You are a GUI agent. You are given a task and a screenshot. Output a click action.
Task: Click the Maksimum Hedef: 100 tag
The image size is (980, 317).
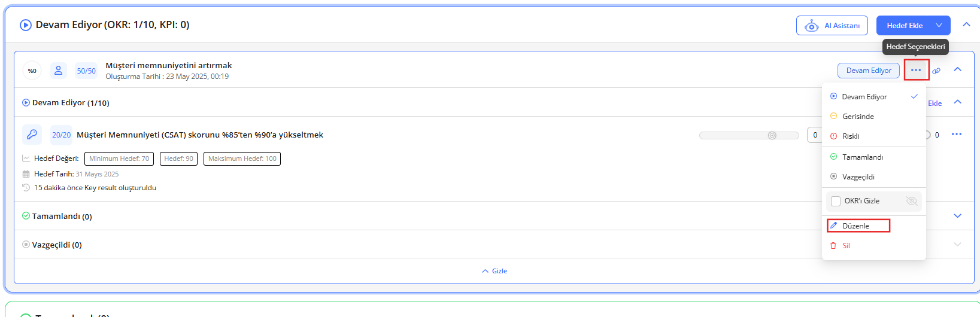[242, 158]
